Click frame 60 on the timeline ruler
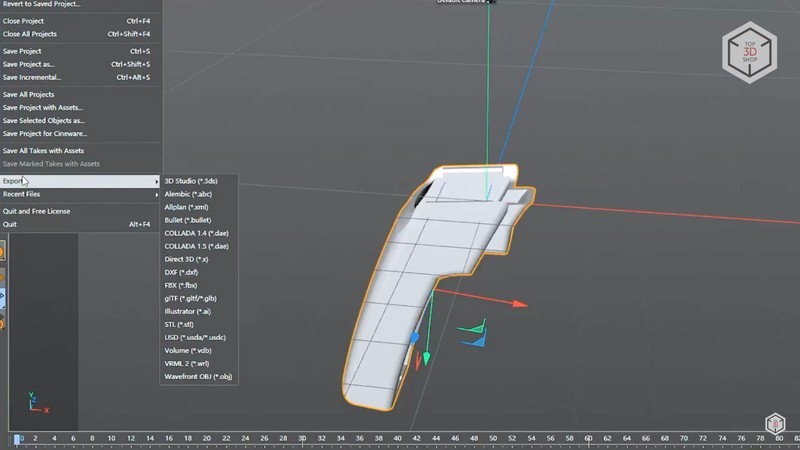Screen dimensions: 800x450 (x=588, y=438)
